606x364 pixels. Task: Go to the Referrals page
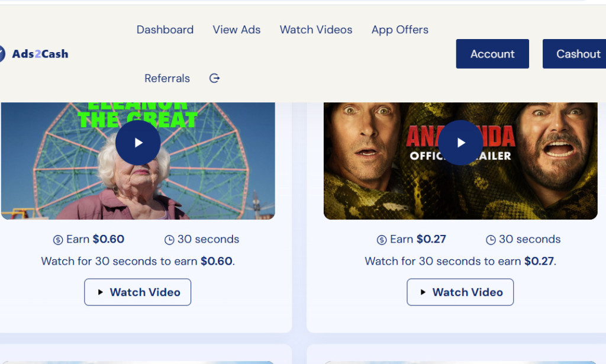(167, 78)
